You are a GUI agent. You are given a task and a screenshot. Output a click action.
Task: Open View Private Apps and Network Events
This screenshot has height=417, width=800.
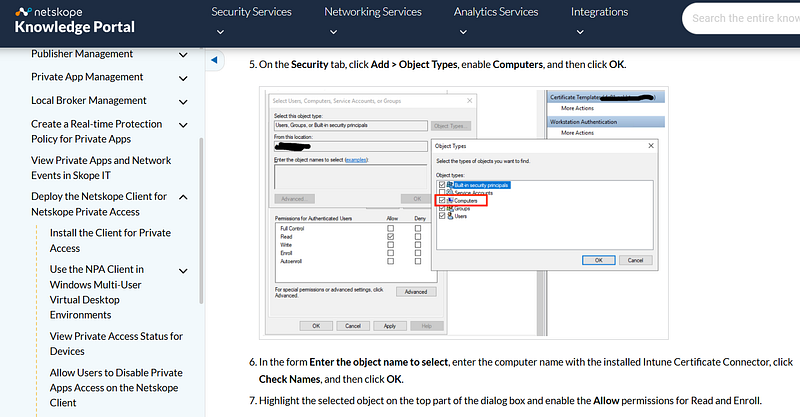pos(101,167)
